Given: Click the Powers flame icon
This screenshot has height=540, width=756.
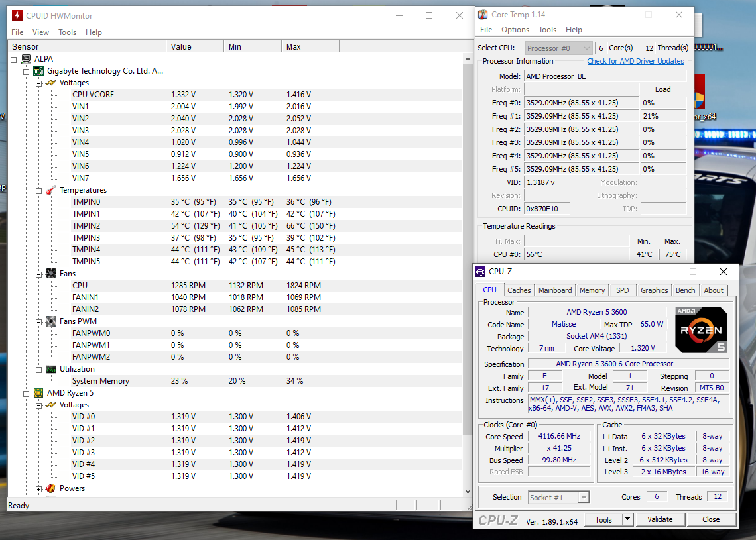Looking at the screenshot, I should [51, 488].
